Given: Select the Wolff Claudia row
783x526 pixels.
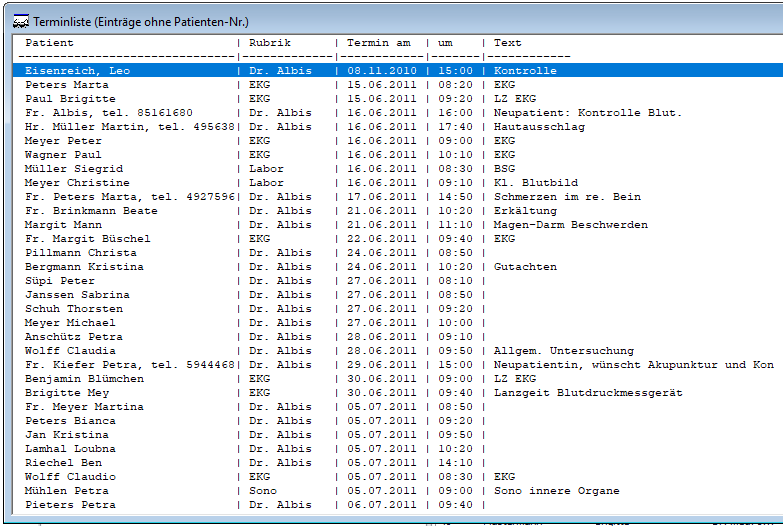Looking at the screenshot, I should [x=397, y=350].
